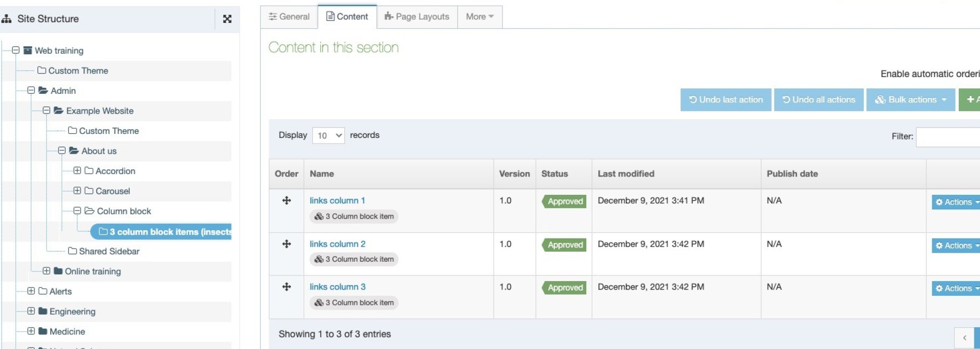The width and height of the screenshot is (980, 349).
Task: Collapse the Web training tree node
Action: tap(16, 50)
